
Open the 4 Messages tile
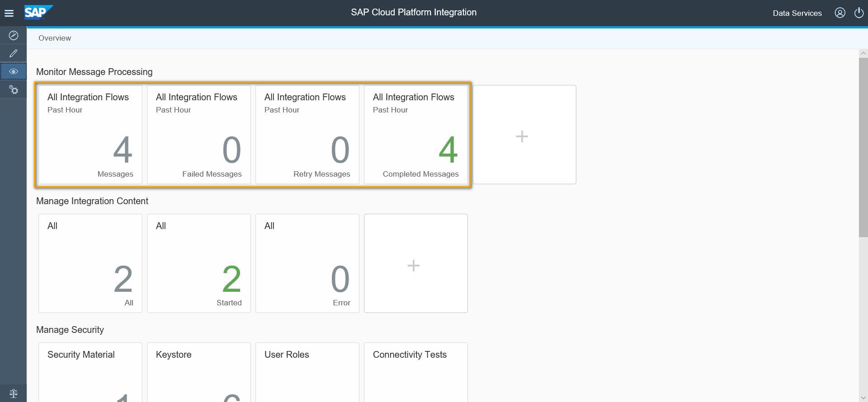[x=90, y=135]
